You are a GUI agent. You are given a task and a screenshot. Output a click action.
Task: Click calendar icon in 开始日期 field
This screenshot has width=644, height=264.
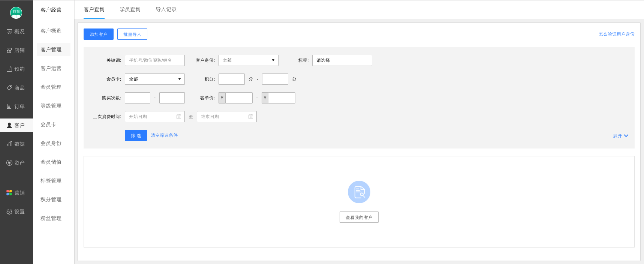(179, 117)
